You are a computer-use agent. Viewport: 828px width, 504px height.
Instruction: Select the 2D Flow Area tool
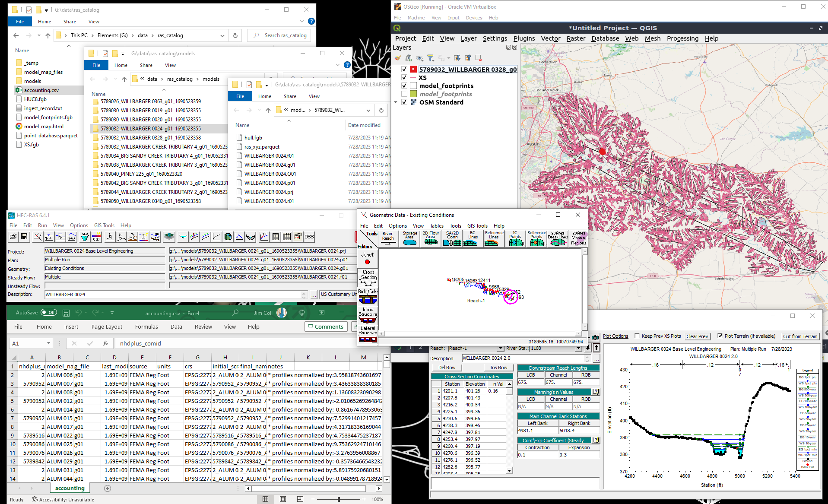(431, 238)
